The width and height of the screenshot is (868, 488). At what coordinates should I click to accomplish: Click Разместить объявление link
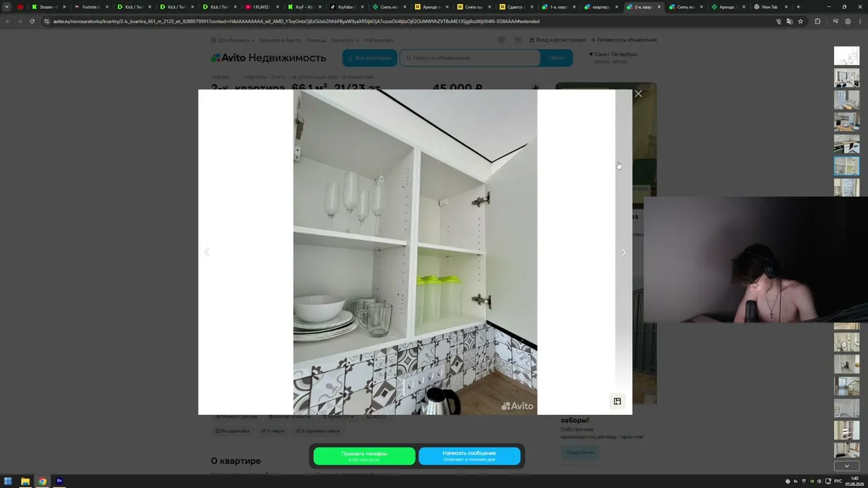coord(624,40)
